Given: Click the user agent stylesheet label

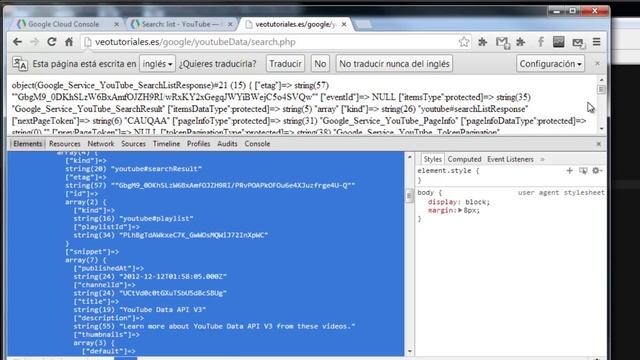Looking at the screenshot, I should (x=561, y=193).
